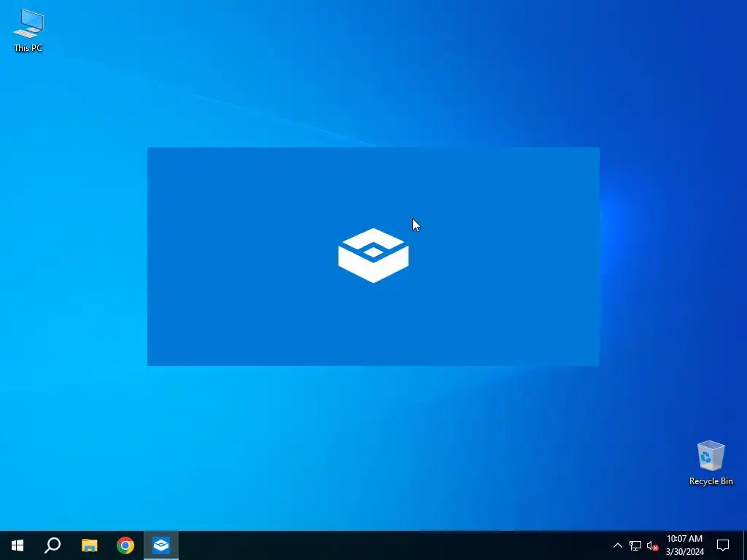Viewport: 747px width, 560px height.
Task: Open network status tray icon
Action: (x=635, y=545)
